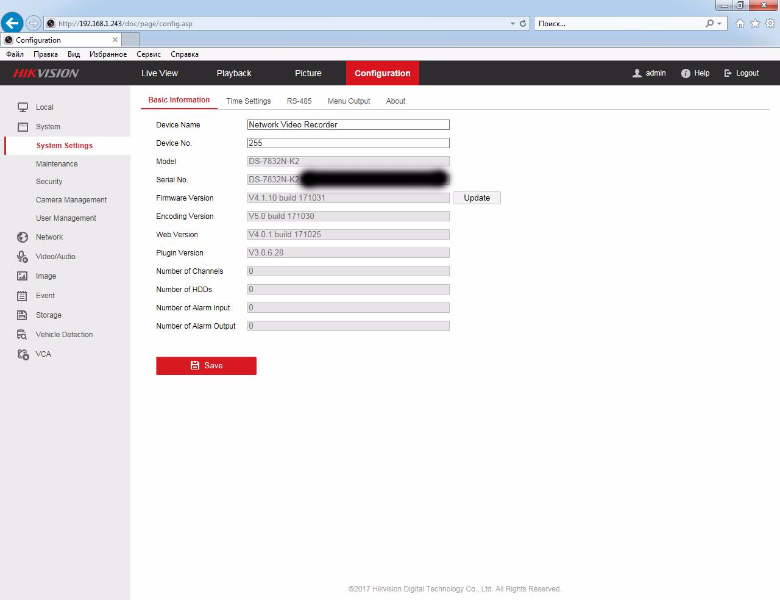The image size is (780, 600).
Task: Click the Hikvision logo
Action: coord(46,73)
